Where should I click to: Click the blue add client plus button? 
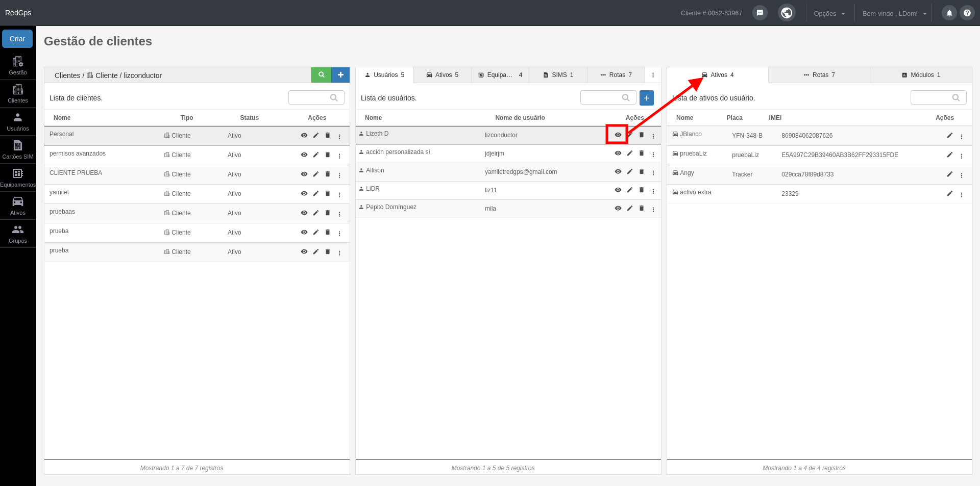[340, 75]
